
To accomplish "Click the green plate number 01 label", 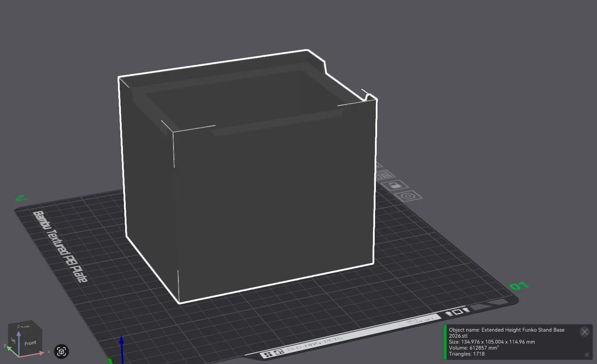I will (519, 286).
